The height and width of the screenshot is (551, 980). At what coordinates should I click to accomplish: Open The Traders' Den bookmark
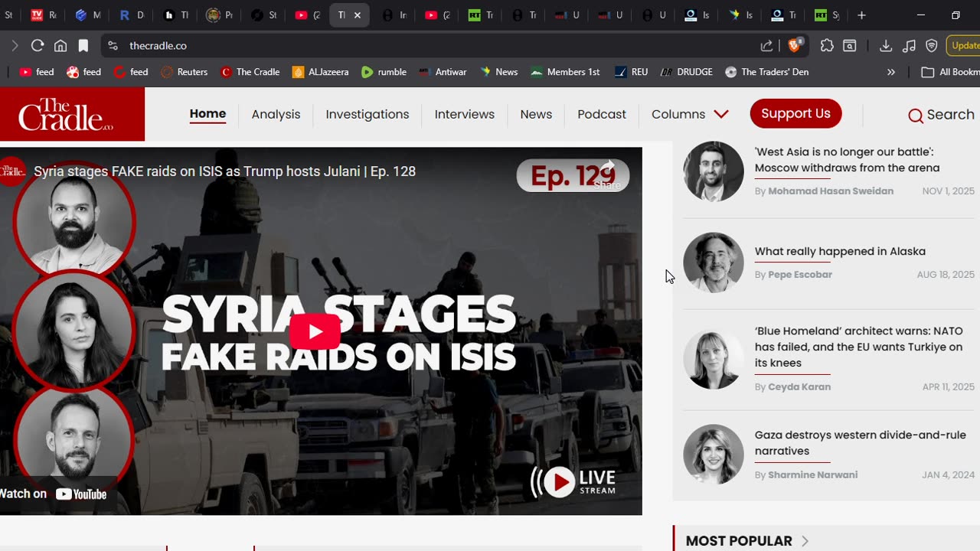[766, 72]
